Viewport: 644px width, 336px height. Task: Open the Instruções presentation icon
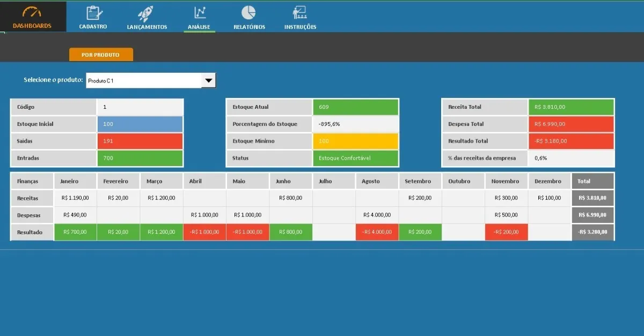coord(299,12)
